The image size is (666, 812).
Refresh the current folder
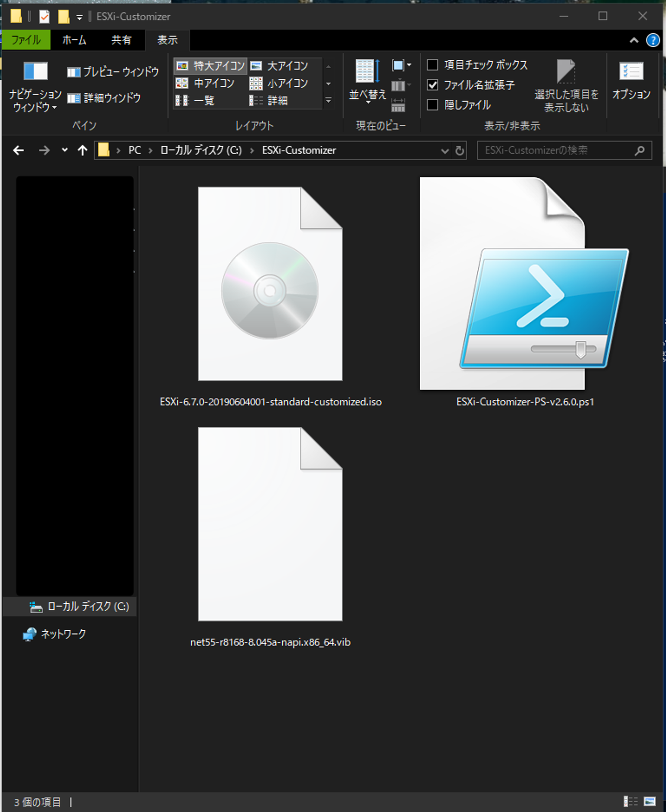459,151
